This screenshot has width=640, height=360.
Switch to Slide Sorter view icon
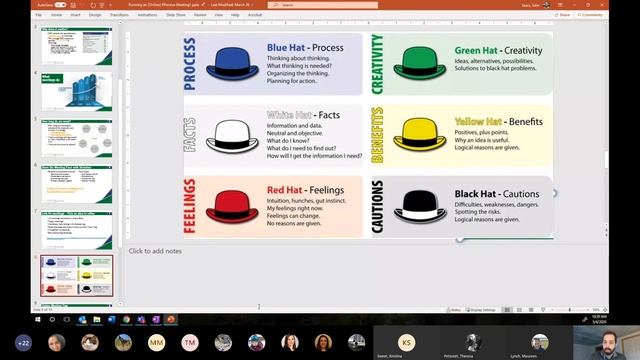[x=519, y=310]
